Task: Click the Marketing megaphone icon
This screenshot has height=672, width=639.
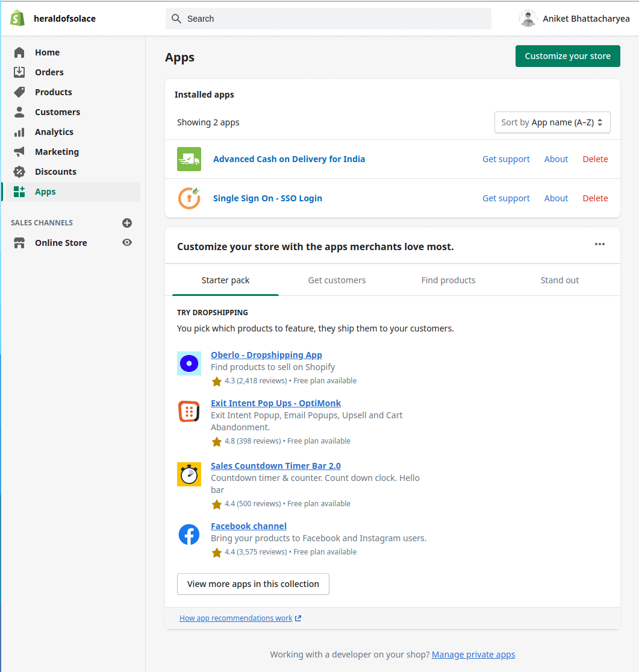Action: point(19,152)
